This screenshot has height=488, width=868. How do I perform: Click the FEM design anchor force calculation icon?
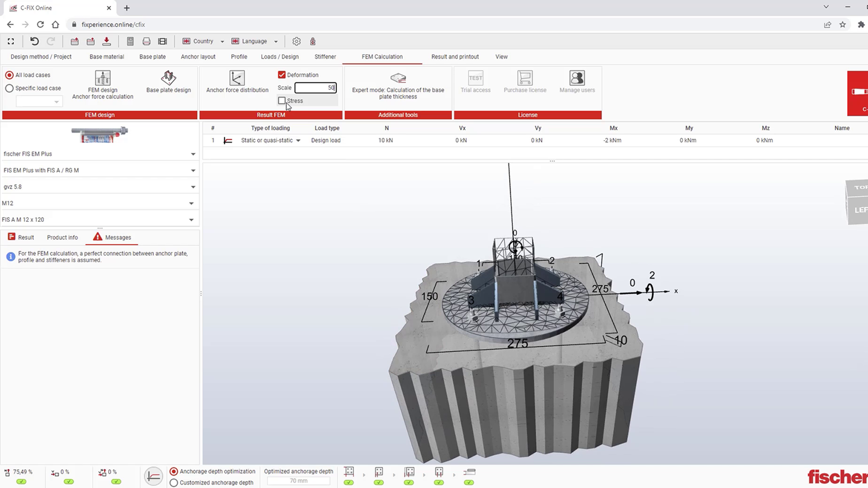103,78
